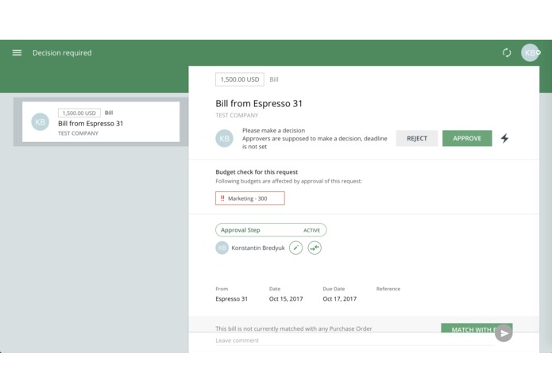Screen dimensions: 552x392
Task: Click the lightning bolt quick action icon
Action: (504, 138)
